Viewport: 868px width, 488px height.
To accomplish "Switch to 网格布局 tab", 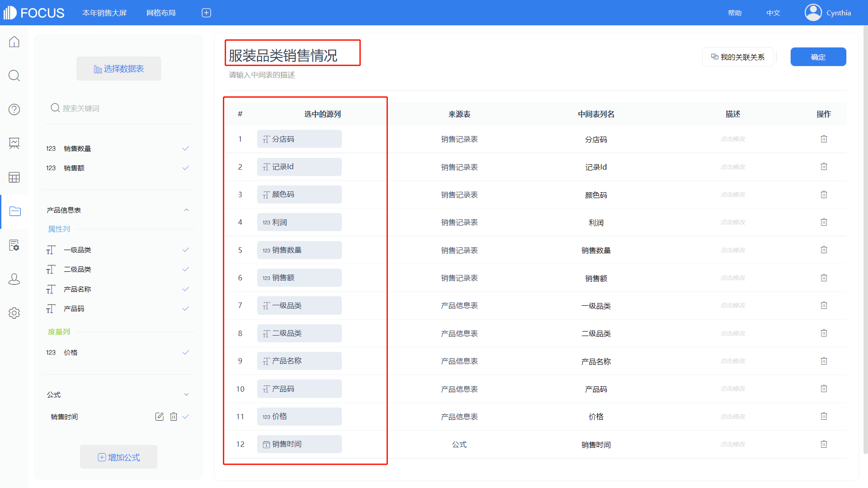I will point(161,13).
